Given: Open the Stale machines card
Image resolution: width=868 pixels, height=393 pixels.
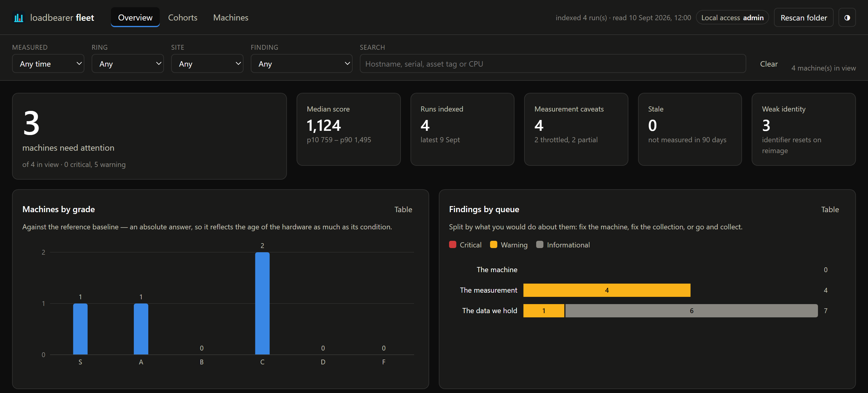Looking at the screenshot, I should click(690, 129).
